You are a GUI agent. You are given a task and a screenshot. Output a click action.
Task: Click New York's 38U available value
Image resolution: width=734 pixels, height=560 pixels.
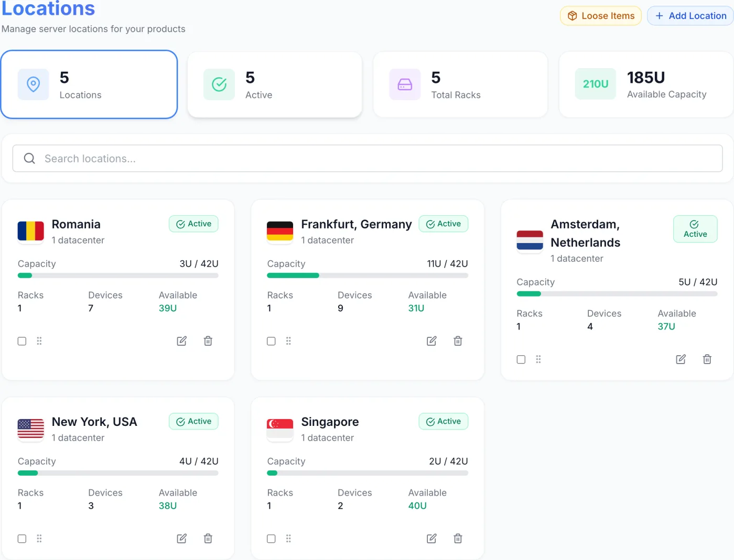point(168,506)
